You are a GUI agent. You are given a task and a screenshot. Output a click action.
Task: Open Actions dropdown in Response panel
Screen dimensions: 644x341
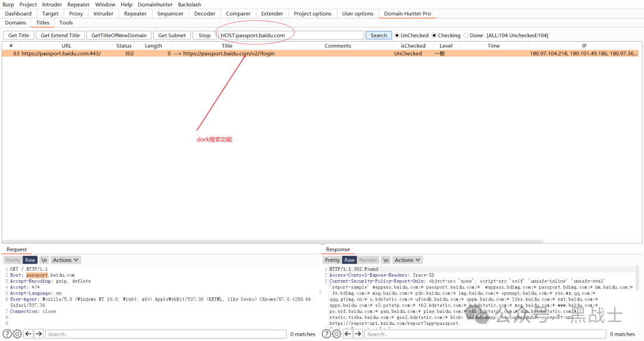407,260
